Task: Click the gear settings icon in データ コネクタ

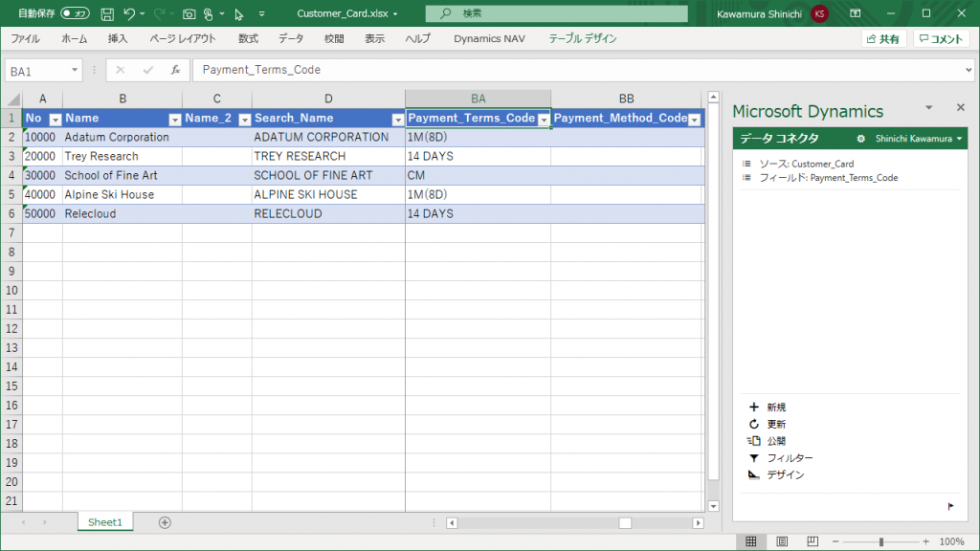Action: pos(860,139)
